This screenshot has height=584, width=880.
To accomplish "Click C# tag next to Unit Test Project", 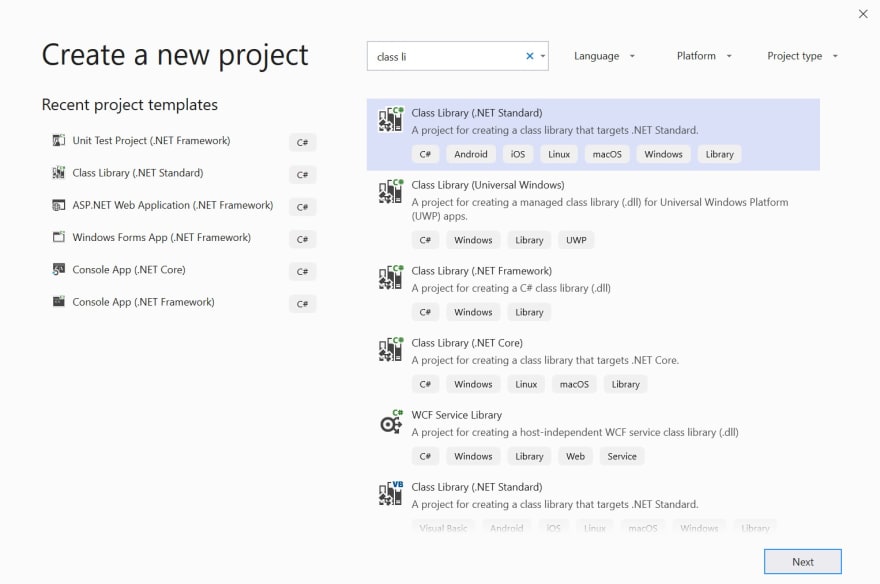I will tap(302, 142).
